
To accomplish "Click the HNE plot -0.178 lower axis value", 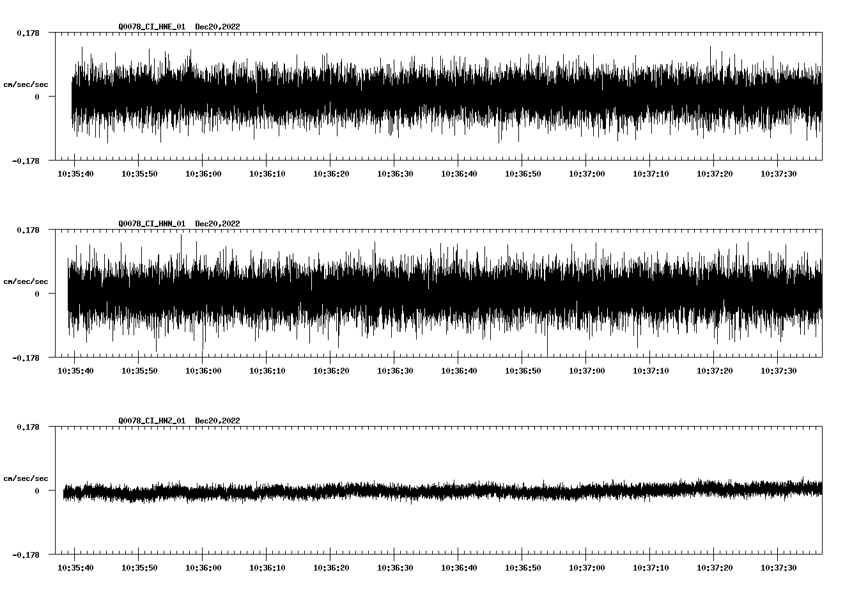I will pyautogui.click(x=26, y=161).
